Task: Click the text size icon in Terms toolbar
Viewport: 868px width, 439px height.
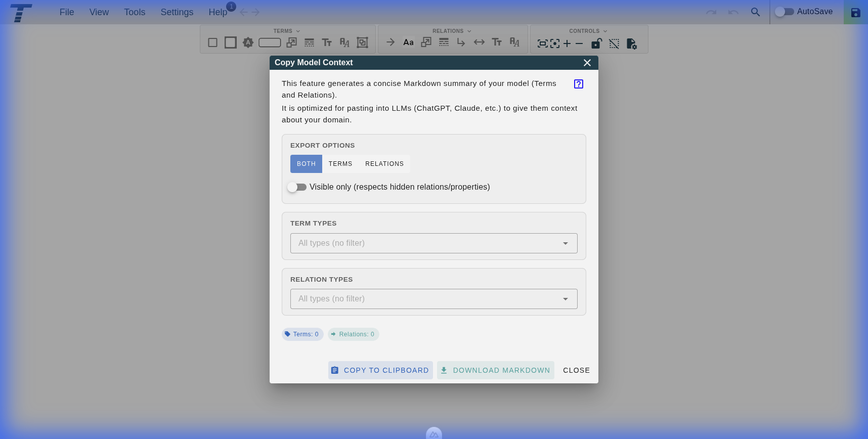Action: 327,43
